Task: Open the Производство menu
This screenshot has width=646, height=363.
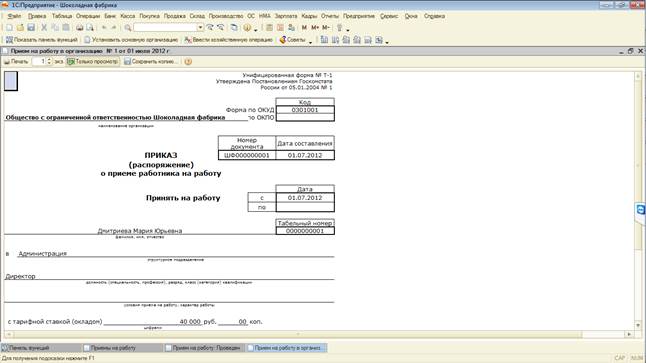Action: (226, 16)
